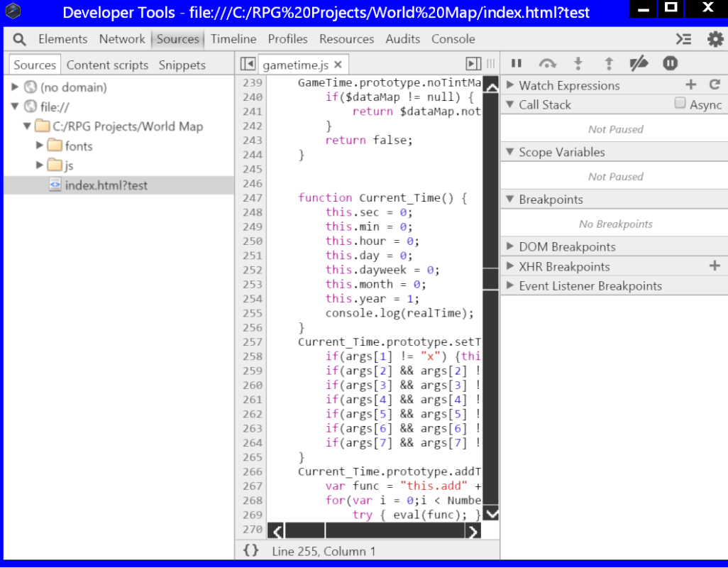Collapse the Breakpoints section

pos(509,200)
